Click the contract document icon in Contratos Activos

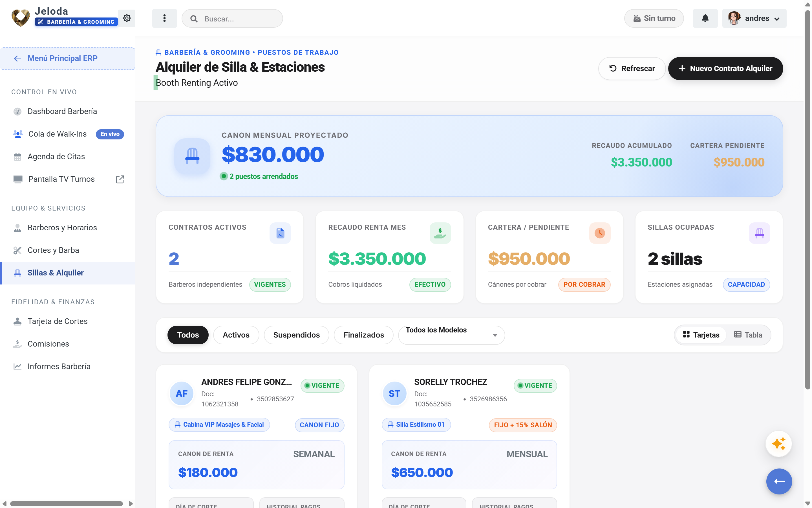[280, 233]
